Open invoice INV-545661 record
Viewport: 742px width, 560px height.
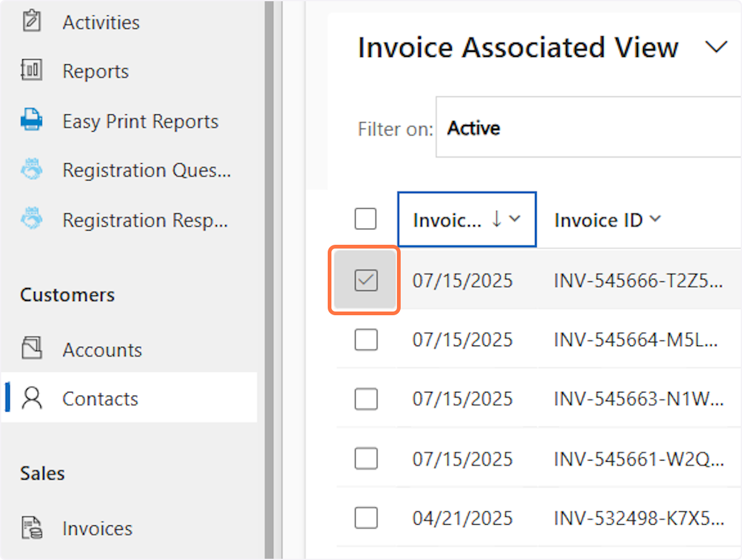[x=638, y=459]
